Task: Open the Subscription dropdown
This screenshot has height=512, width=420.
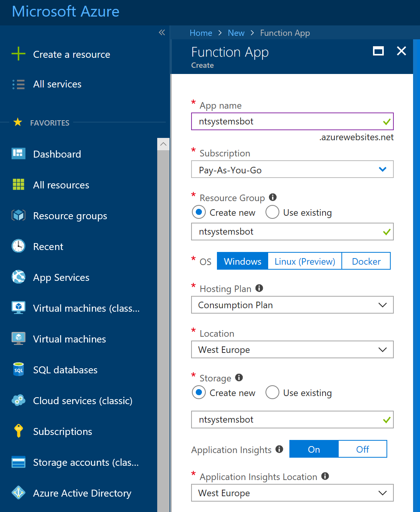Action: [x=292, y=170]
